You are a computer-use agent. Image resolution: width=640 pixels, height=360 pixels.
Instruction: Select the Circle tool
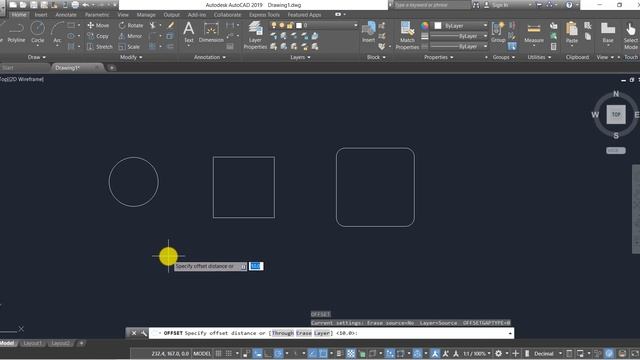(x=38, y=33)
